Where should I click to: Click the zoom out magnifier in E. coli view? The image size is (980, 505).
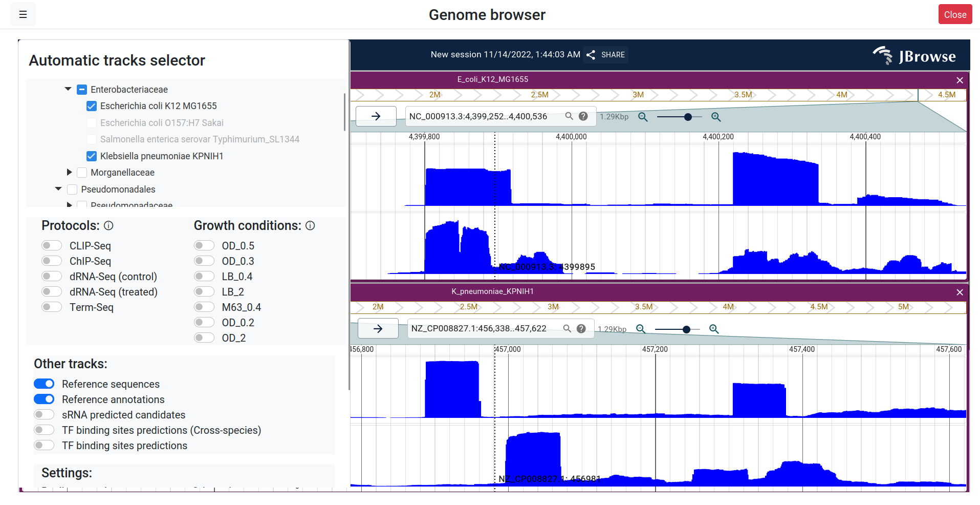[x=643, y=117]
